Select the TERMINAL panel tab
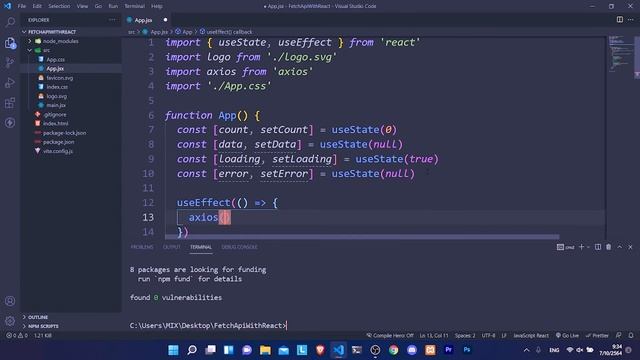 (x=201, y=247)
